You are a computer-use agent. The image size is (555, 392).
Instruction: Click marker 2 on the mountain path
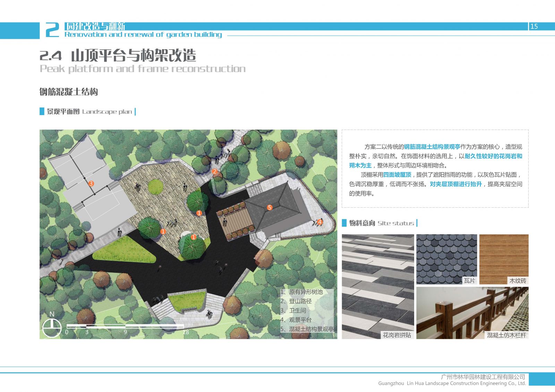pos(214,171)
